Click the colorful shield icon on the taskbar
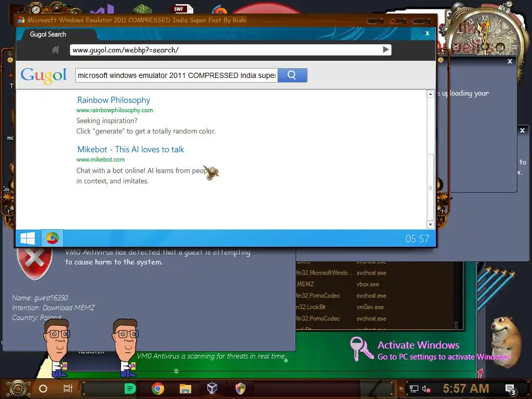Screen dimensions: 532x399 coord(240,389)
